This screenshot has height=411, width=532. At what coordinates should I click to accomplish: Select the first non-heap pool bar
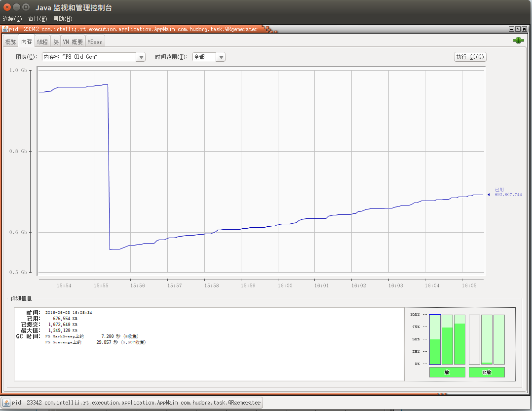pyautogui.click(x=474, y=339)
